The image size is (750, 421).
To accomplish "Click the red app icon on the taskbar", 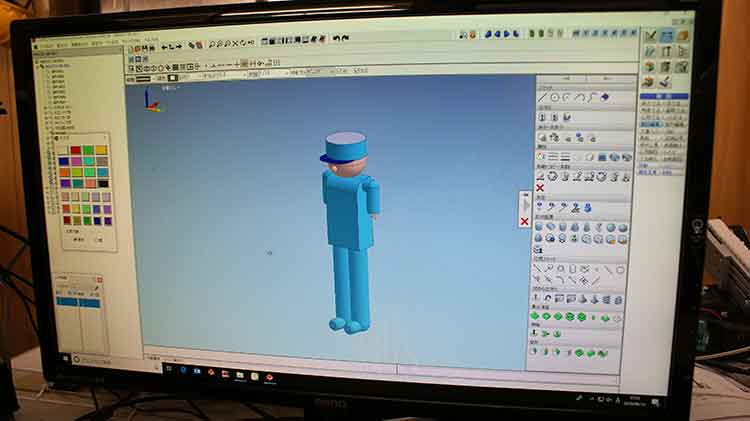I will point(269,377).
